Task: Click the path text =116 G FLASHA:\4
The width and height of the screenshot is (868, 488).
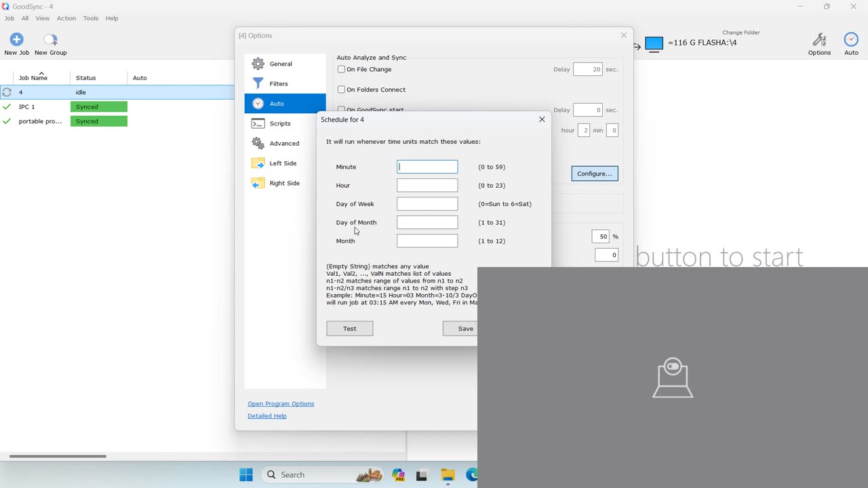Action: [703, 43]
